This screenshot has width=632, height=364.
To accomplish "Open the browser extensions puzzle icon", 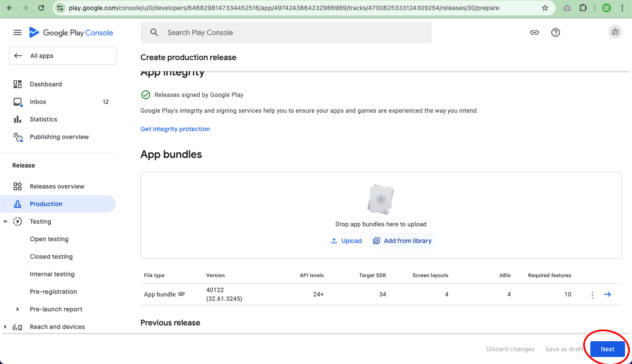I will tap(583, 8).
